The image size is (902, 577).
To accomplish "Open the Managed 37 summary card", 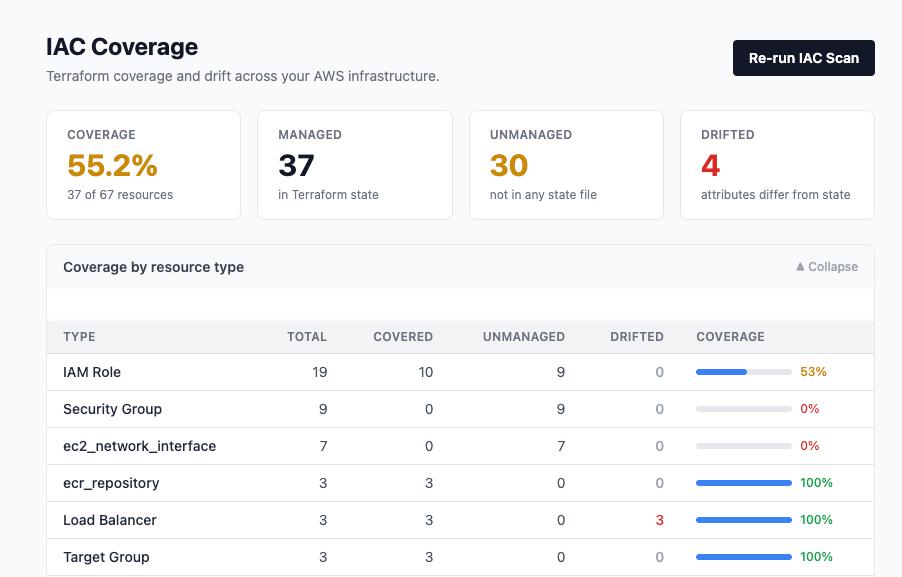I will [x=355, y=165].
